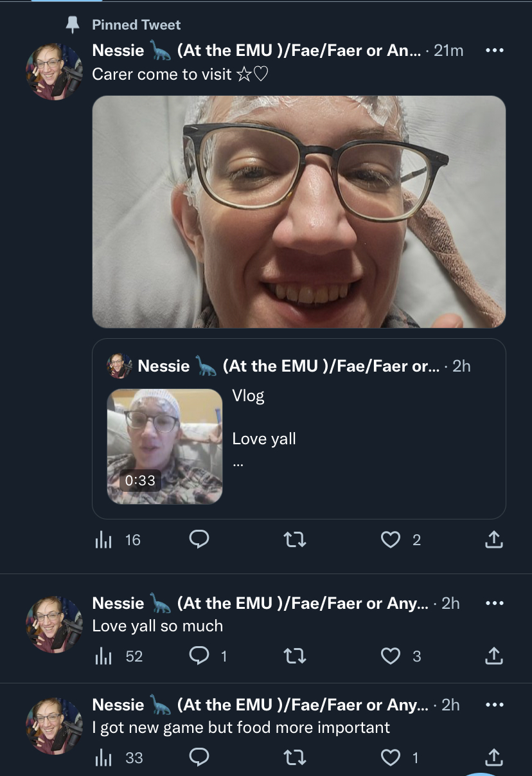Open Nessie's profile from the pinned tweet name
This screenshot has width=532, height=776.
point(118,50)
